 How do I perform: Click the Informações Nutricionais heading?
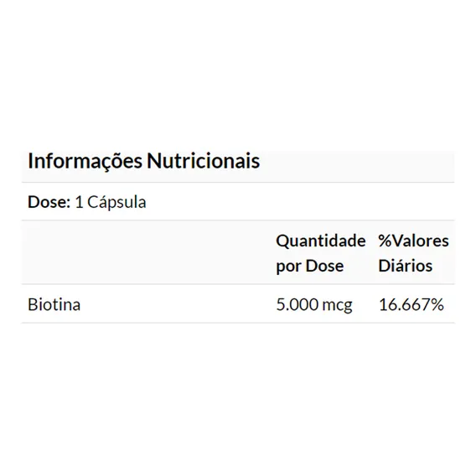144,161
